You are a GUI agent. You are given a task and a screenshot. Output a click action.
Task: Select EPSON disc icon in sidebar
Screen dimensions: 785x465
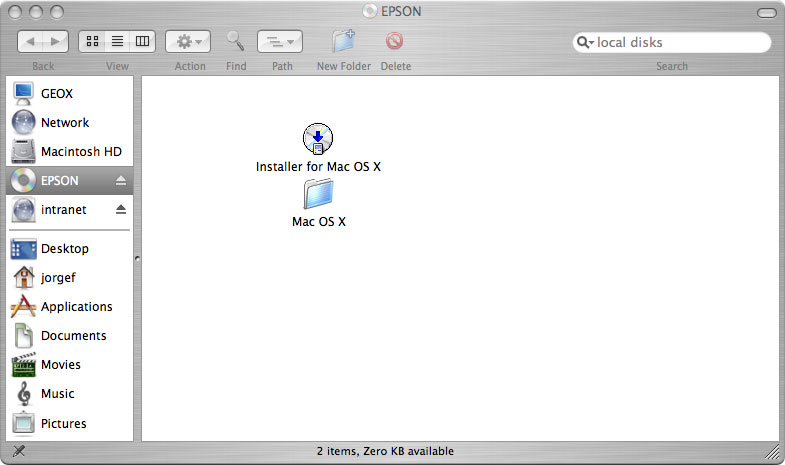[24, 181]
